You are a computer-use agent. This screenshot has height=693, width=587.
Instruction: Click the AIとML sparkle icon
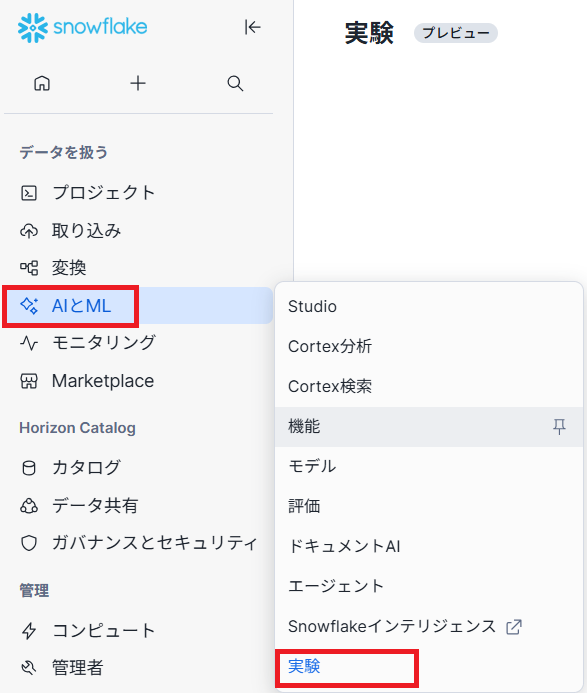pyautogui.click(x=29, y=306)
